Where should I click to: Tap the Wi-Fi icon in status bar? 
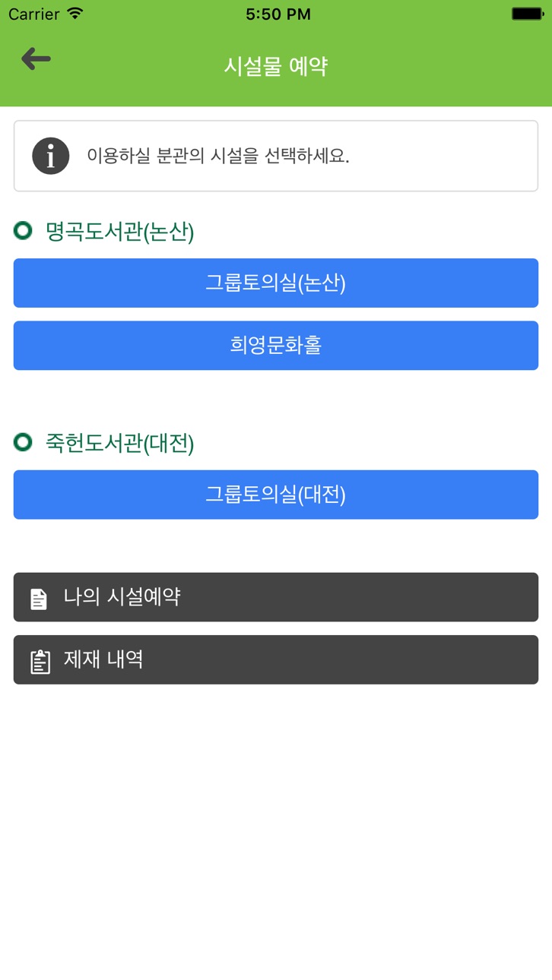[75, 14]
